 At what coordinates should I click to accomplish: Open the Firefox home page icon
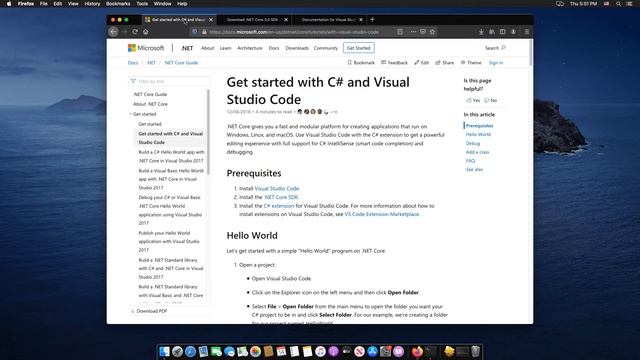[x=146, y=32]
